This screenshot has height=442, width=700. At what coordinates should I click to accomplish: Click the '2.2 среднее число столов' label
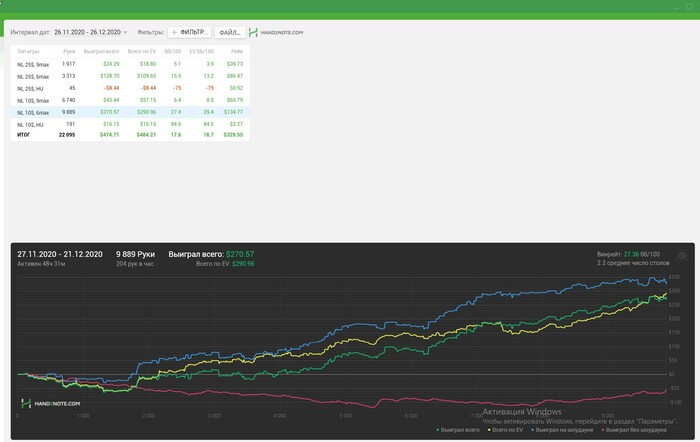633,263
